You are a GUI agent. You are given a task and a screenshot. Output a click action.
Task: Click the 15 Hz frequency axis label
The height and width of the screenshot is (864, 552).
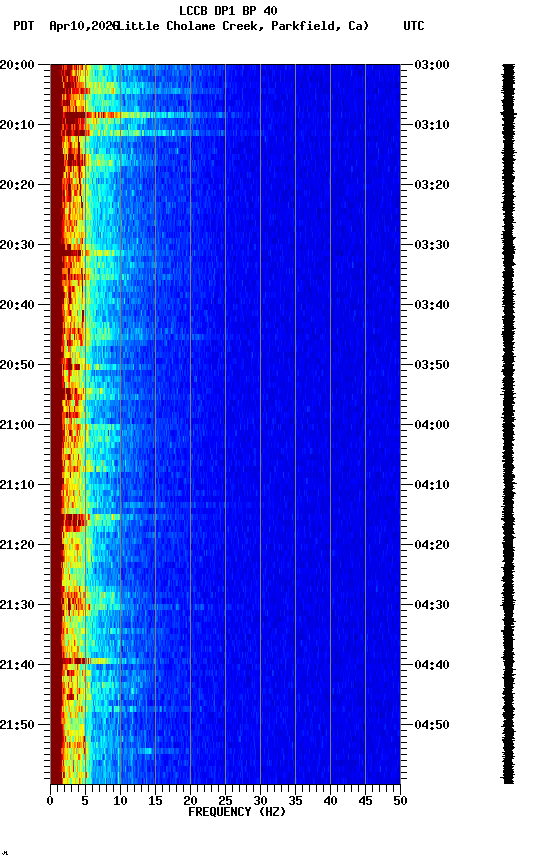pos(155,801)
